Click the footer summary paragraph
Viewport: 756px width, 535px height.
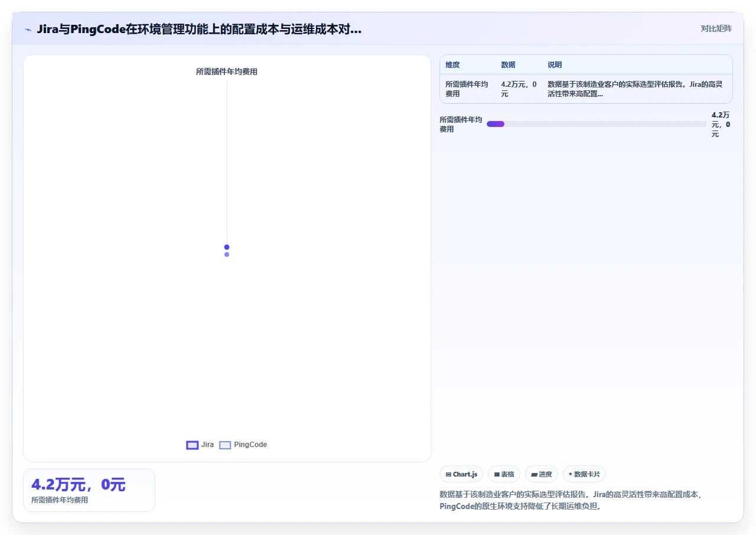tap(571, 501)
